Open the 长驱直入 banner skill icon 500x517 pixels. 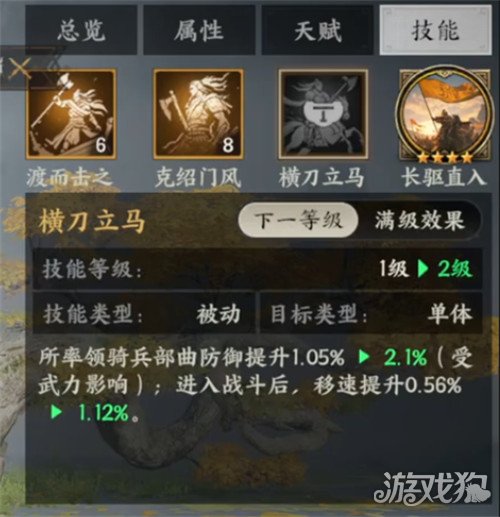445,113
